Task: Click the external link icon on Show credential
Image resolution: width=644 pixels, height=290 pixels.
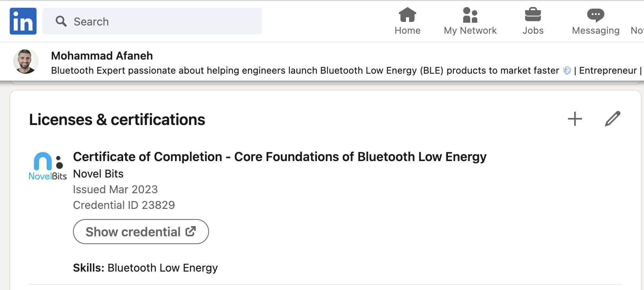Action: [191, 231]
